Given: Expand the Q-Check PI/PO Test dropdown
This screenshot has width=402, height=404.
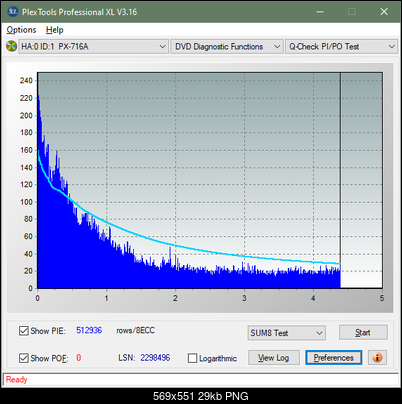Looking at the screenshot, I should click(x=342, y=47).
